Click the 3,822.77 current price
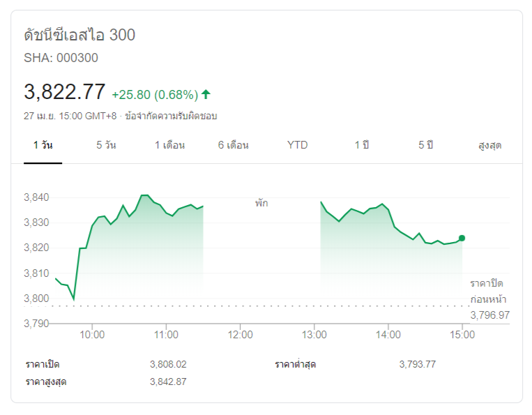The height and width of the screenshot is (415, 532). (64, 92)
